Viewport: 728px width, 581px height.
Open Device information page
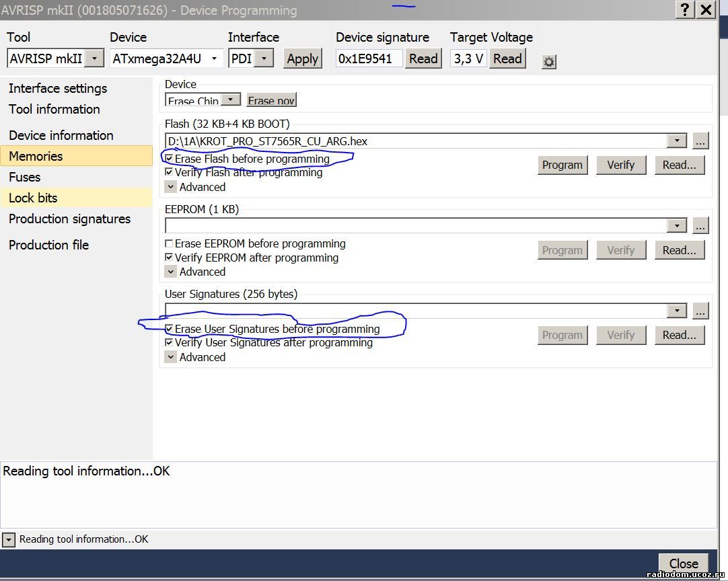[x=61, y=135]
